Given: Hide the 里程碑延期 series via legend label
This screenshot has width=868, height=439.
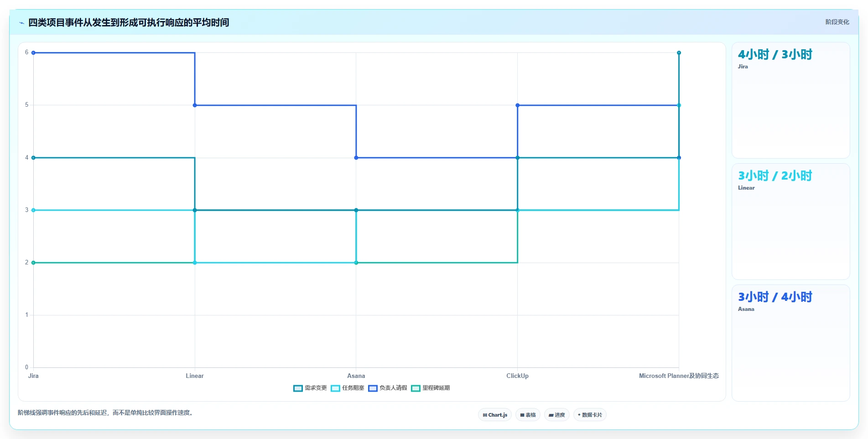Looking at the screenshot, I should 436,388.
